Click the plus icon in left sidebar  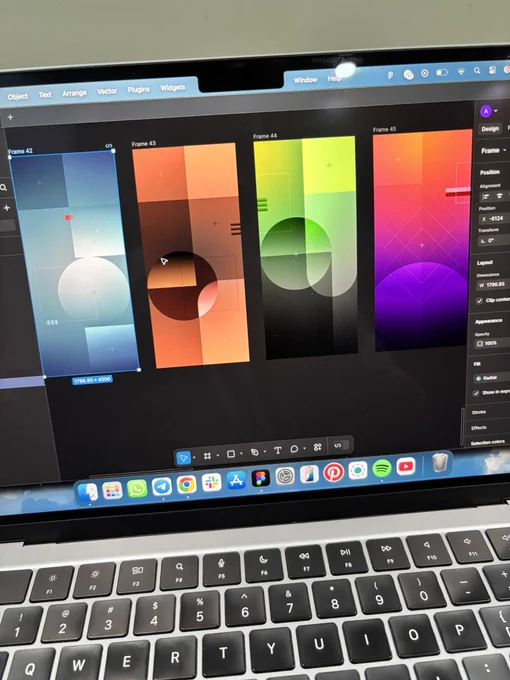[x=7, y=208]
